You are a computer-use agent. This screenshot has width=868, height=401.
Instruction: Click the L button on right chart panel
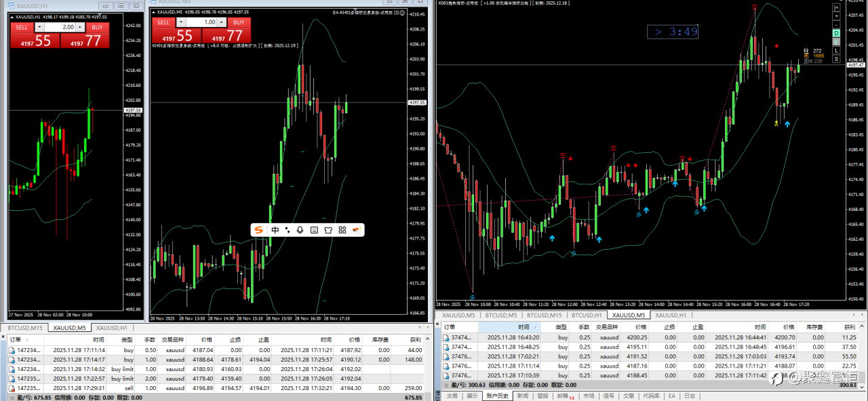point(836,50)
